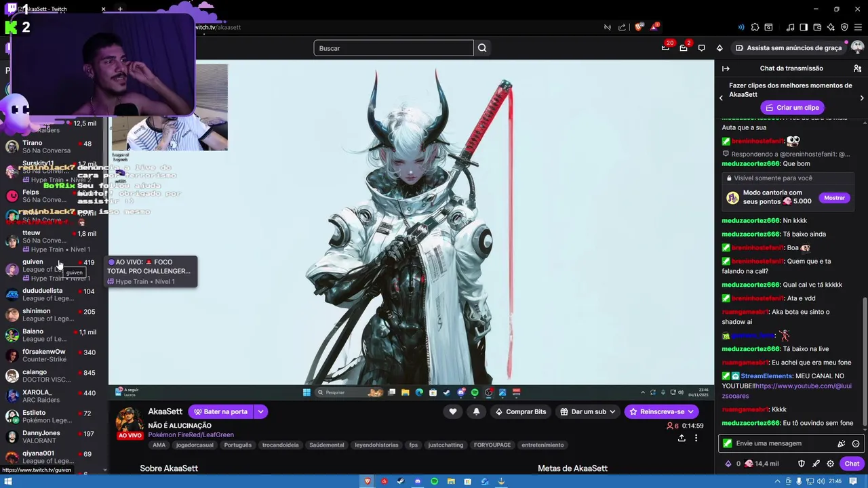
Task: Open the Reinscreva-se dropdown button
Action: [x=662, y=411]
